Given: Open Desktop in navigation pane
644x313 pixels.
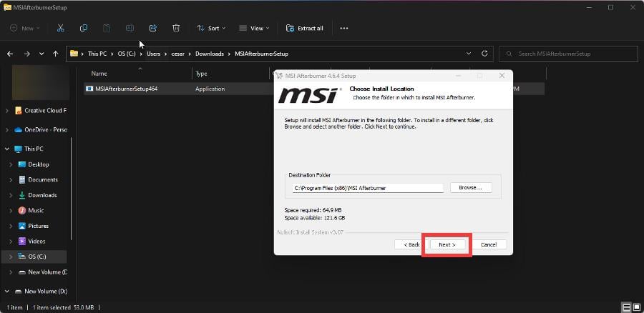Looking at the screenshot, I should coord(34,164).
